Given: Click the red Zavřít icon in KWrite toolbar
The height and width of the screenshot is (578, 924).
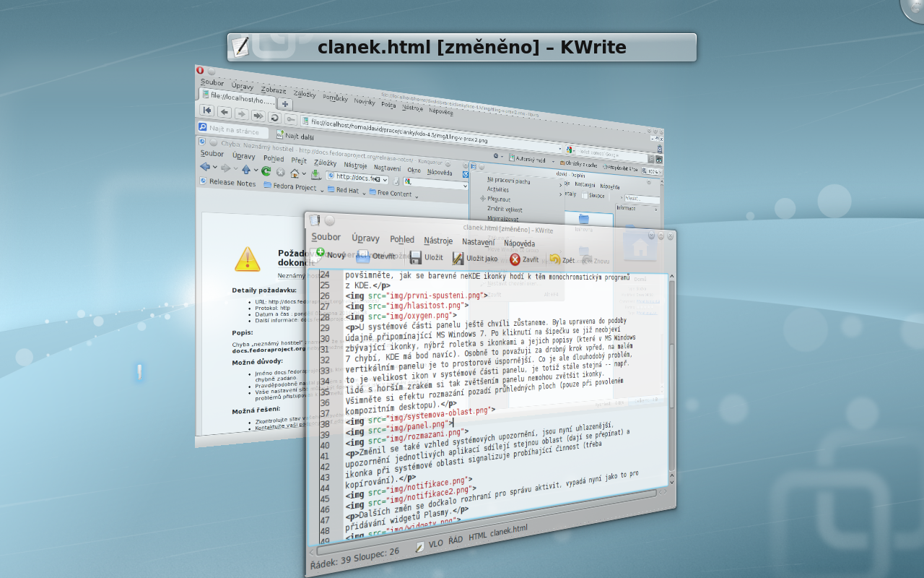Looking at the screenshot, I should [515, 259].
